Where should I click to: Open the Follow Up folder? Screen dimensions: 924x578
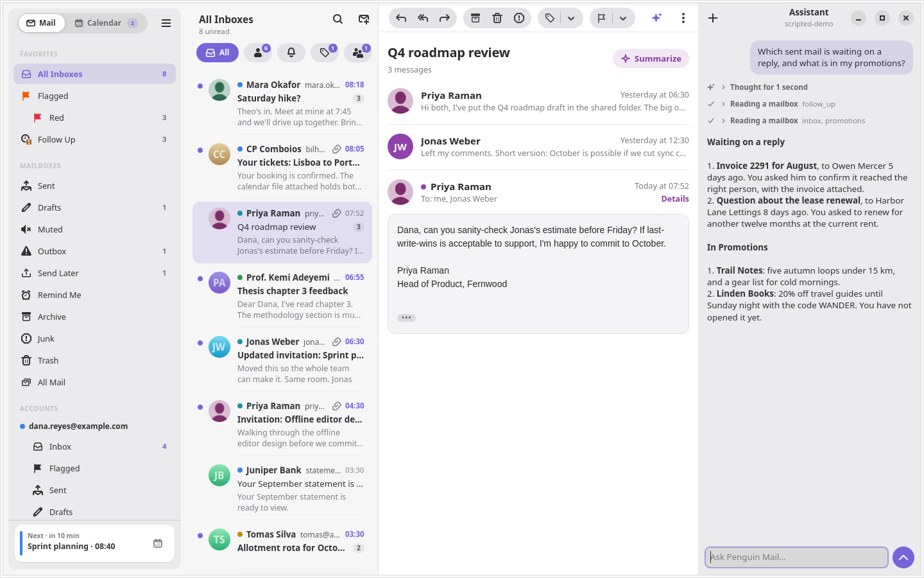point(94,139)
